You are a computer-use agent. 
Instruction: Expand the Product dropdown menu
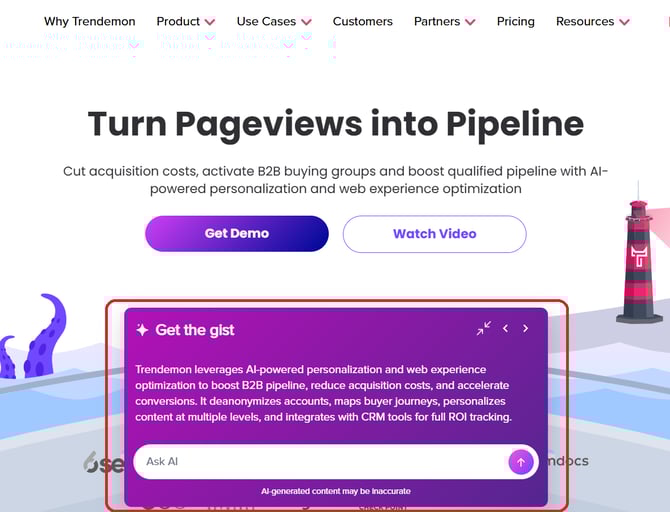(185, 21)
